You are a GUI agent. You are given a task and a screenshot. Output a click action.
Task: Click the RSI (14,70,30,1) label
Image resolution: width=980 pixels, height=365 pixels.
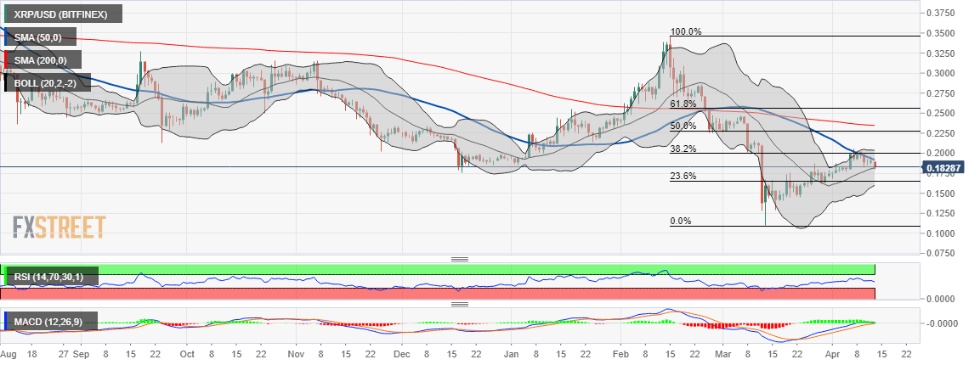pos(51,277)
